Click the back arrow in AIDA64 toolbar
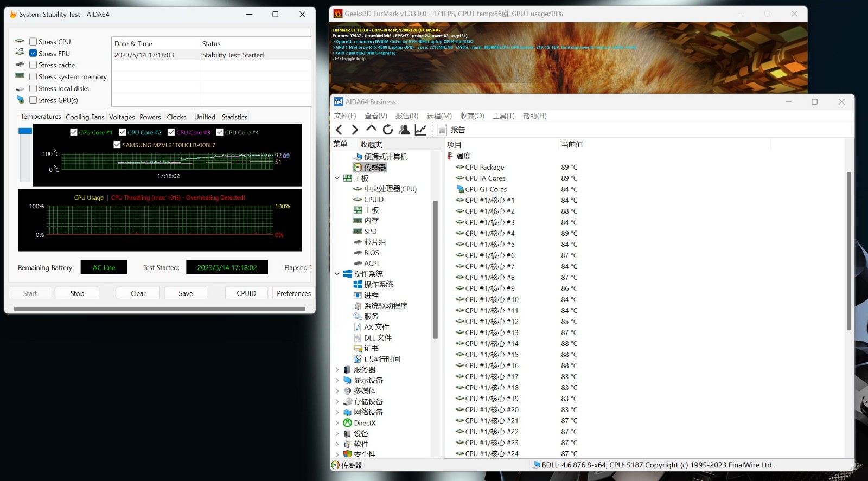 [x=339, y=130]
